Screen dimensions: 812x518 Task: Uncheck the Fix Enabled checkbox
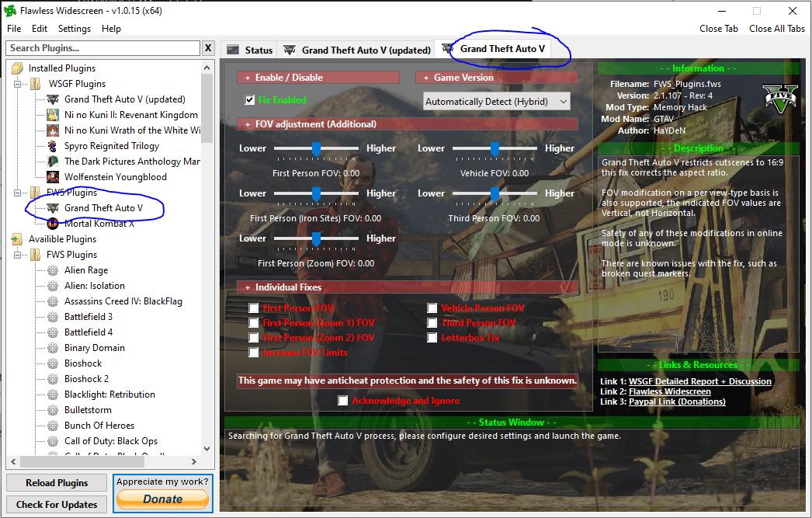coord(250,100)
